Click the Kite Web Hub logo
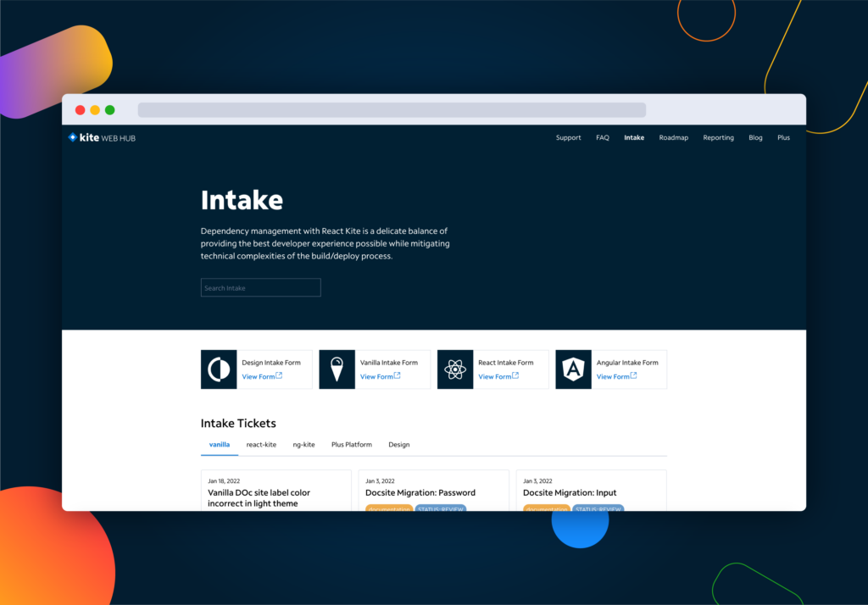Screen dimensions: 868x605 click(102, 138)
